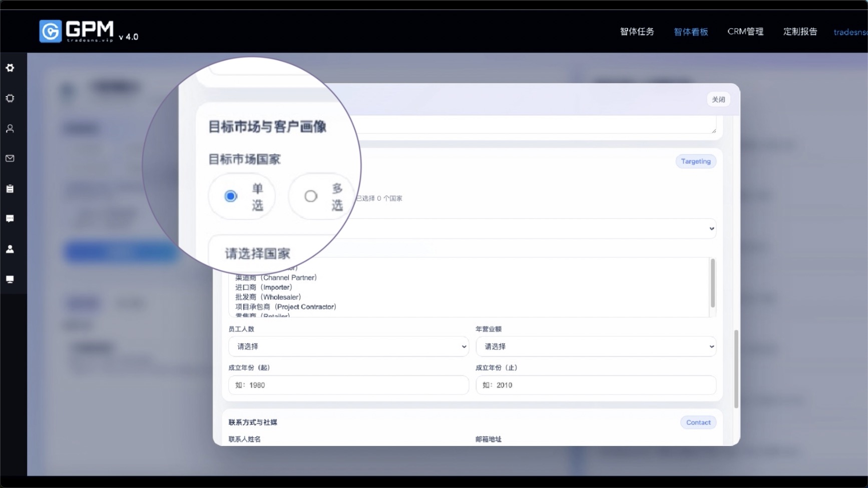The width and height of the screenshot is (868, 488).
Task: Select the 单选 radio button
Action: coord(231,196)
